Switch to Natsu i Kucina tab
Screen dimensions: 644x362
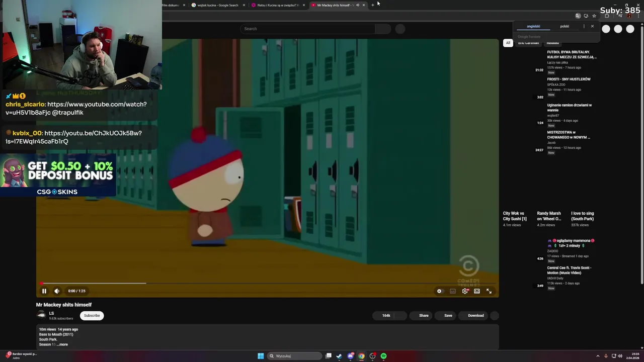278,5
